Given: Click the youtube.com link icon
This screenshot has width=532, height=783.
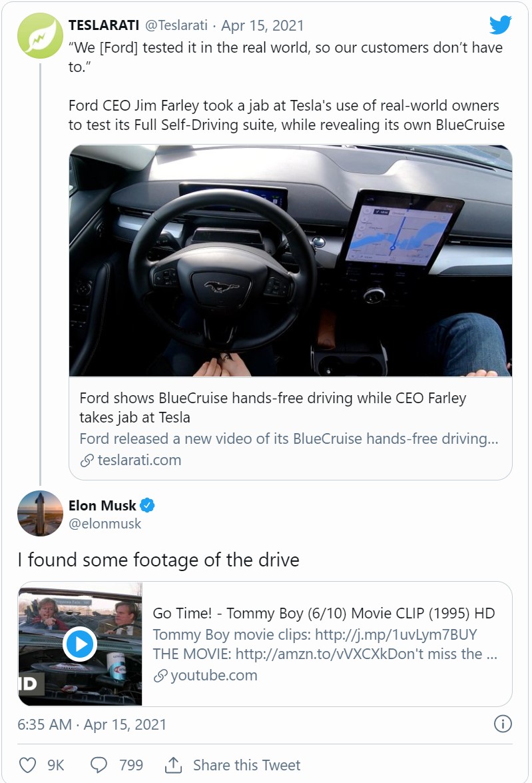Looking at the screenshot, I should pyautogui.click(x=160, y=676).
